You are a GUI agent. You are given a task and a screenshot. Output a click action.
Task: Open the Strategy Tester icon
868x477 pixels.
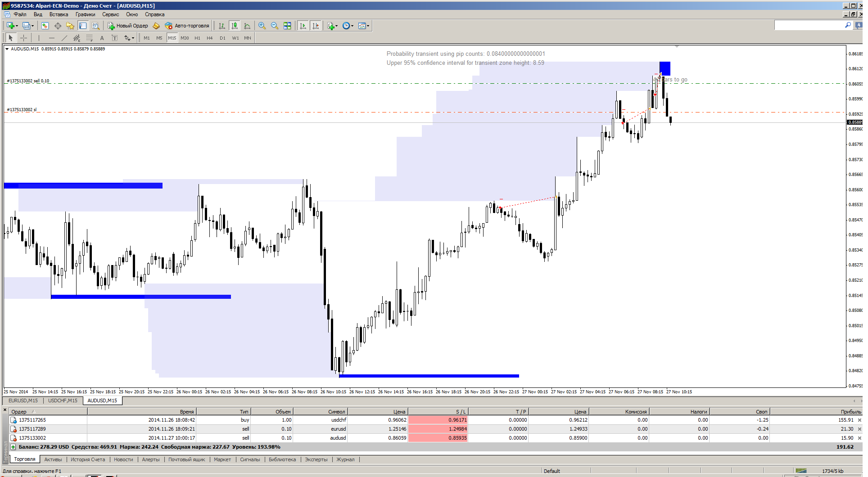95,26
